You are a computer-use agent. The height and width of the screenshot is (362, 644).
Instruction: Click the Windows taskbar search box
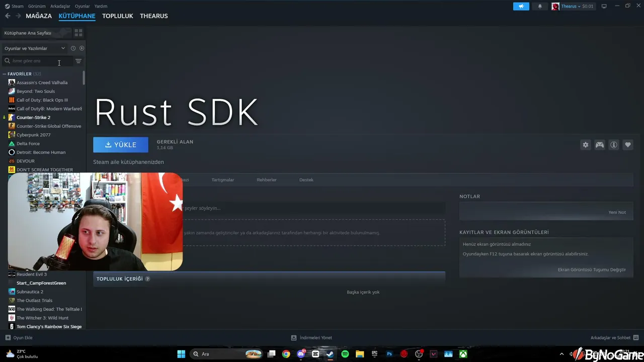click(x=227, y=354)
